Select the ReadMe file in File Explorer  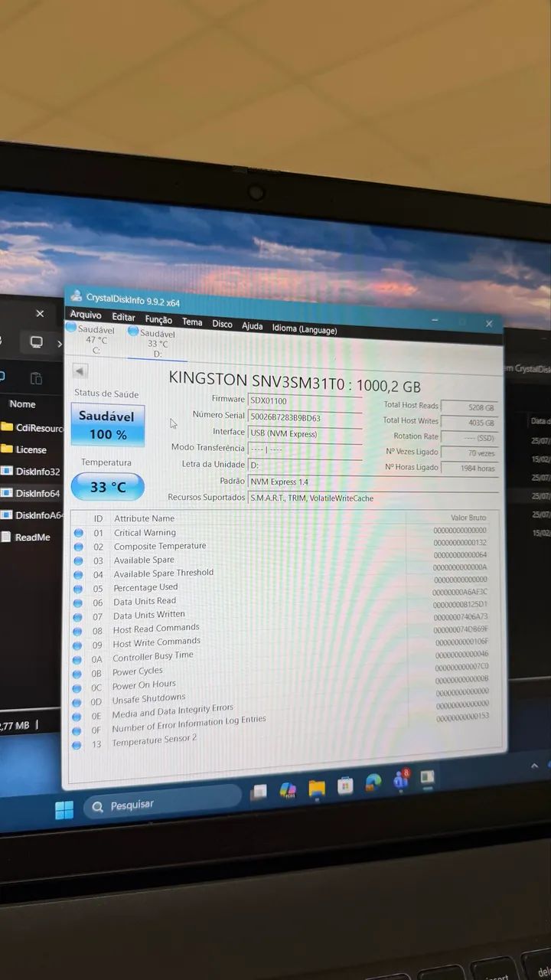click(27, 537)
